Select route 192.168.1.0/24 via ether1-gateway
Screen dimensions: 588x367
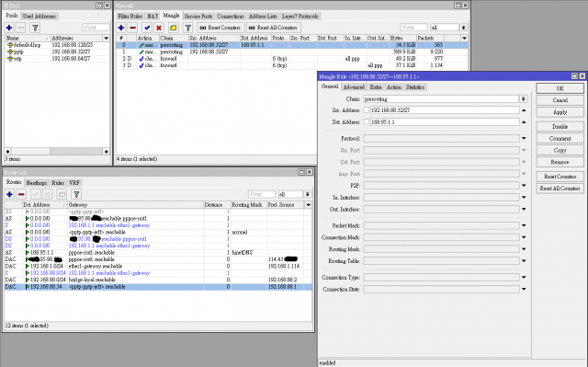pyautogui.click(x=158, y=266)
